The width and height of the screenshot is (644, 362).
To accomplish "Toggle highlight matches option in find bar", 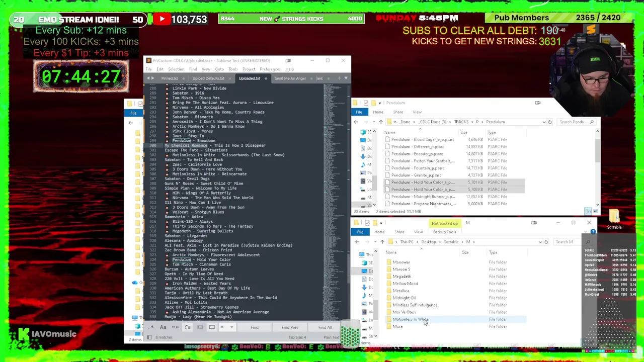I will pos(212,327).
